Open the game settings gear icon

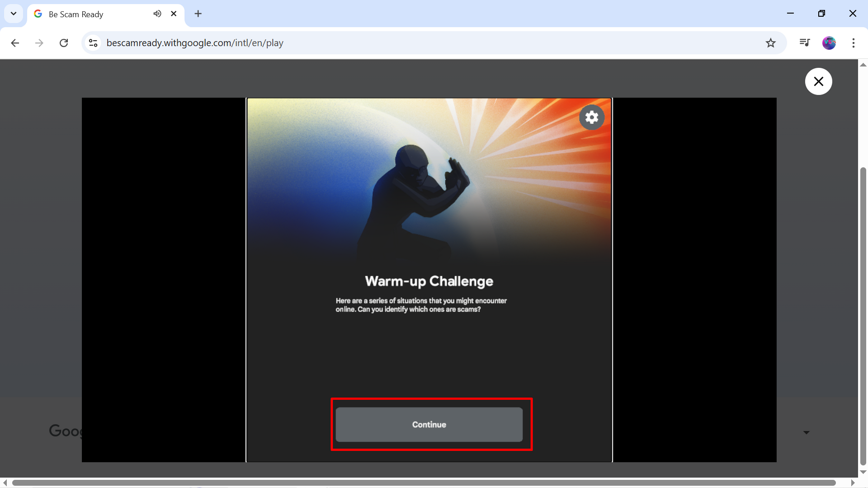[591, 117]
